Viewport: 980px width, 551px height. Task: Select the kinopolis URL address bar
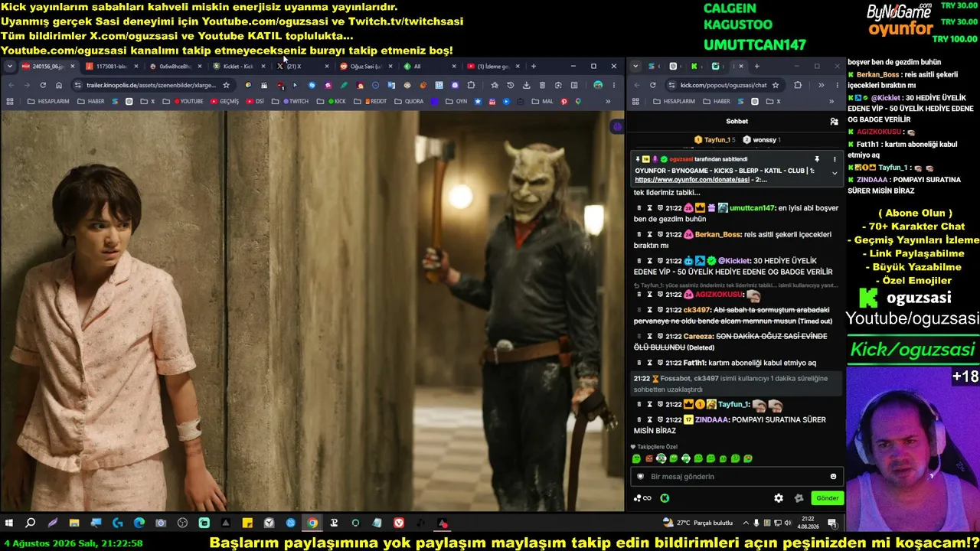(152, 85)
